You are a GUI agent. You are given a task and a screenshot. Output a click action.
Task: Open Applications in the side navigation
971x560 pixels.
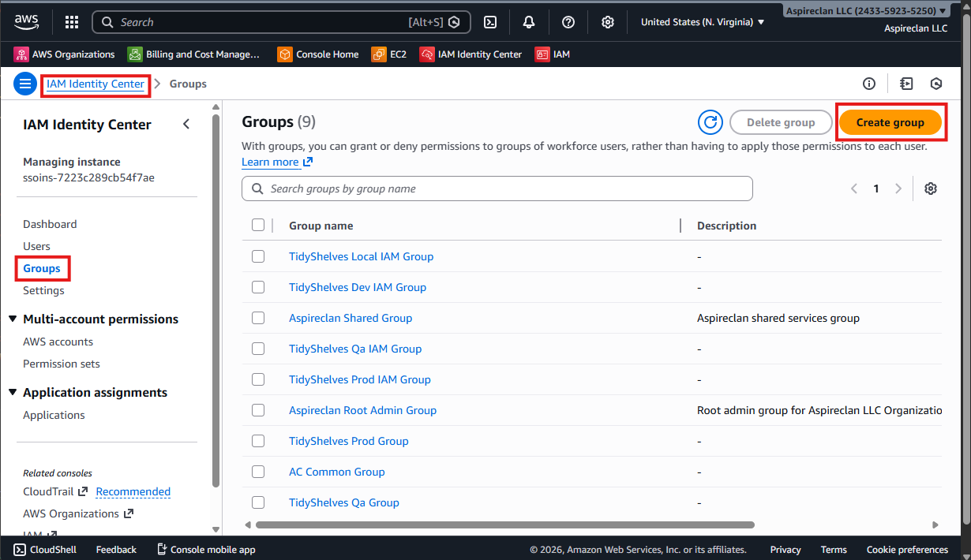54,415
